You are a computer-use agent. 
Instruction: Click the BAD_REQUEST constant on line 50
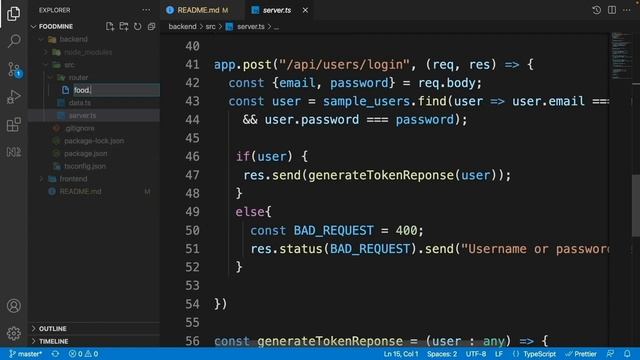pos(333,231)
